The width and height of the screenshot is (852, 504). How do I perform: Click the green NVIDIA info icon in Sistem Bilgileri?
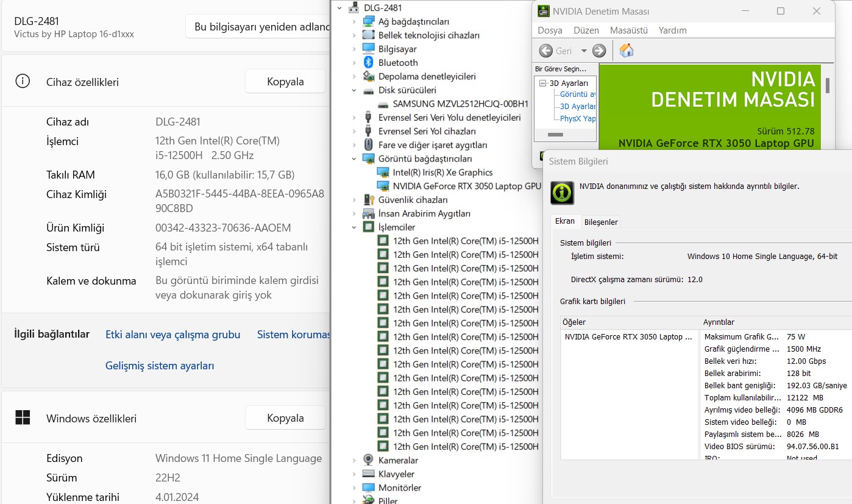pyautogui.click(x=561, y=193)
